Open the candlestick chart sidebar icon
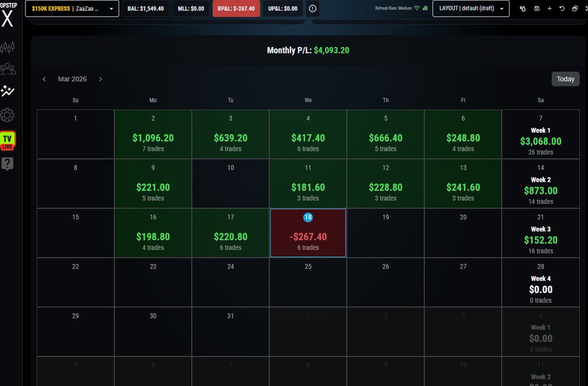Image resolution: width=588 pixels, height=386 pixels. coord(7,48)
